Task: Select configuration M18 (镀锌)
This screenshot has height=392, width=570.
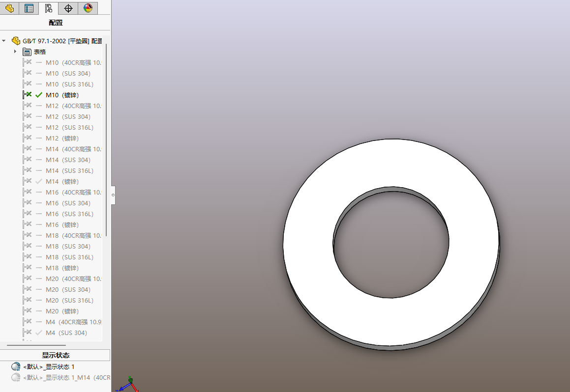Action: click(62, 268)
